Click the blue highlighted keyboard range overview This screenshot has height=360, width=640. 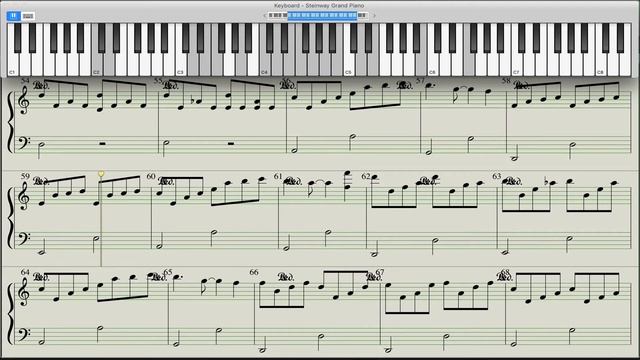point(322,16)
